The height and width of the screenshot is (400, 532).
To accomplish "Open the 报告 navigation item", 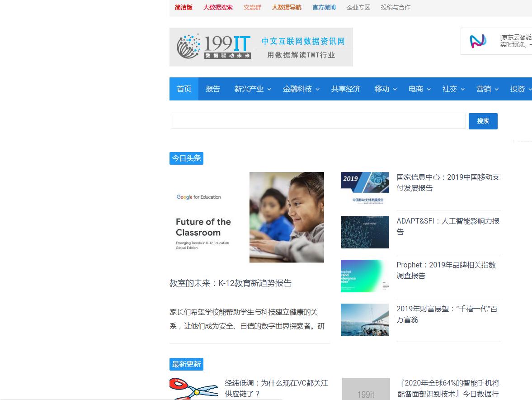I will (x=213, y=89).
